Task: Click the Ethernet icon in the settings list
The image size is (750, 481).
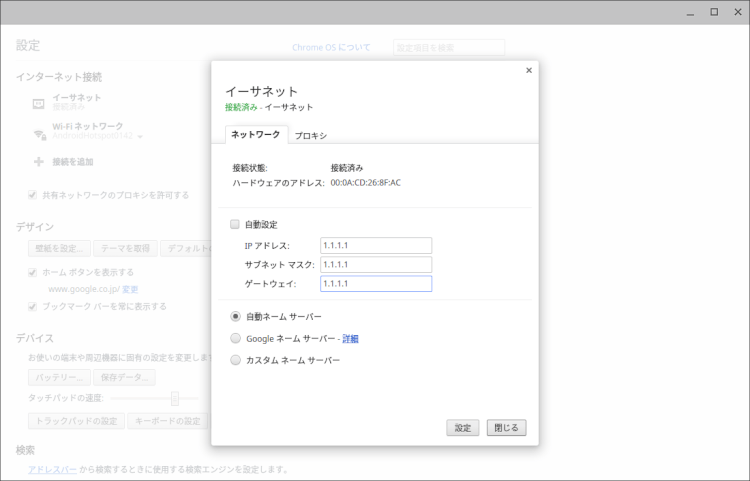Action: 38,103
